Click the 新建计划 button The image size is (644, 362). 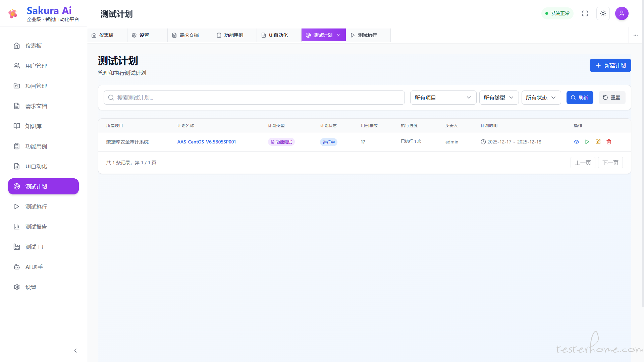tap(610, 65)
